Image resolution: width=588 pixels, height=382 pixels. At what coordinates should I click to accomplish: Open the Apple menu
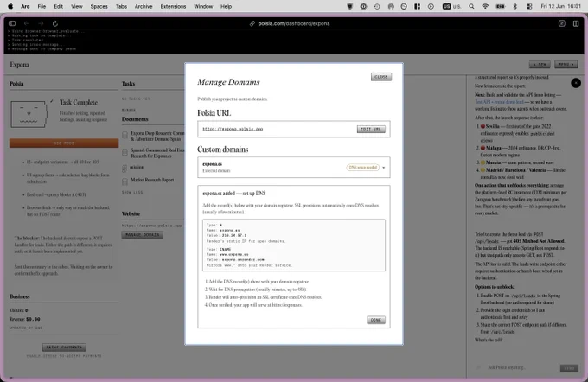coord(10,6)
